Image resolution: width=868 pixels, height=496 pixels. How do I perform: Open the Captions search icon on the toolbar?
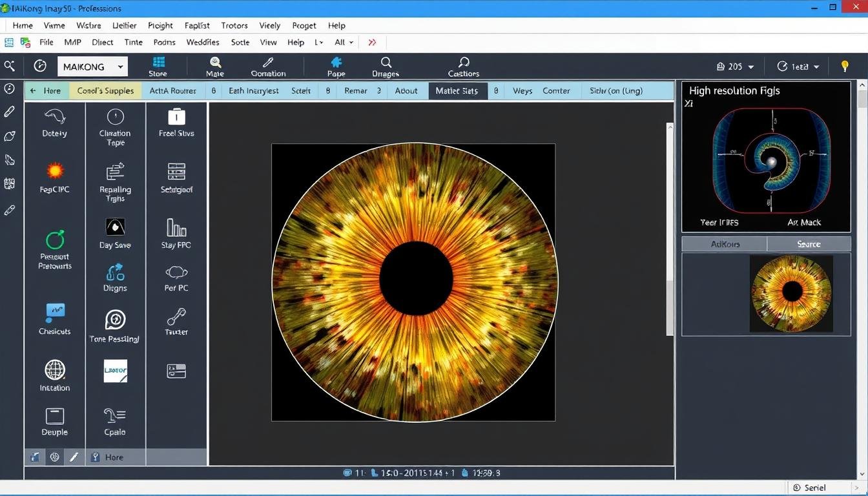click(x=463, y=63)
